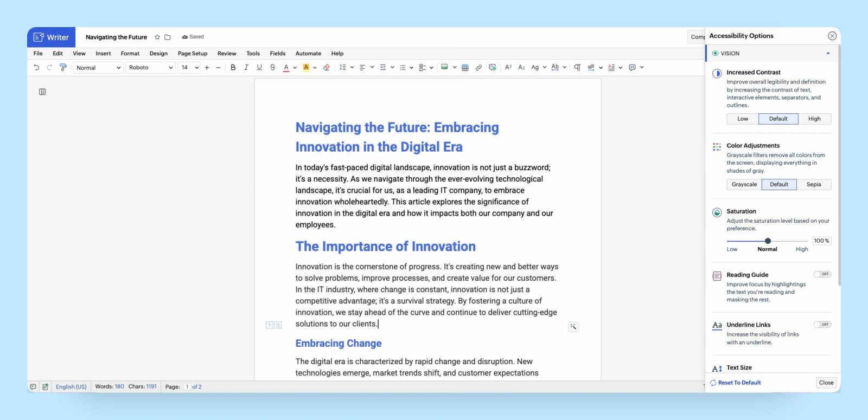The image size is (868, 420).
Task: Select the format painter tool
Action: (x=63, y=67)
